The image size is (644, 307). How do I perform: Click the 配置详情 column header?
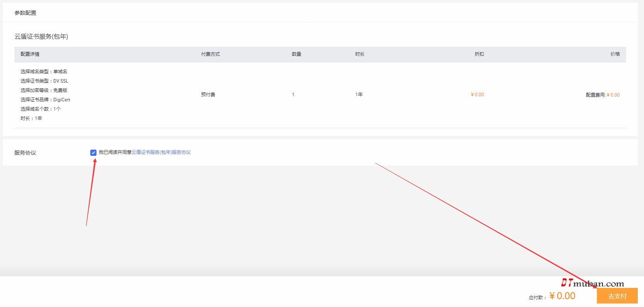tap(30, 54)
